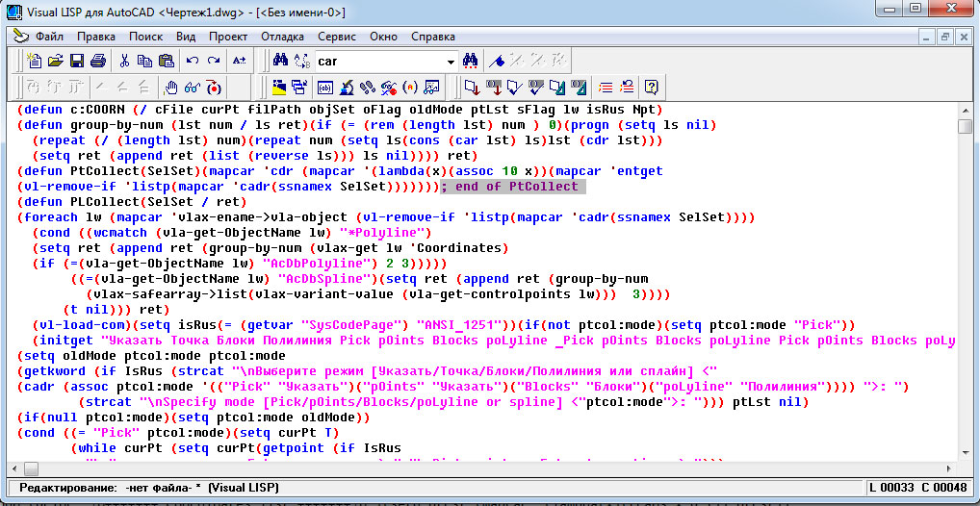The height and width of the screenshot is (506, 980).
Task: Open the Watch Window icon
Action: click(431, 87)
